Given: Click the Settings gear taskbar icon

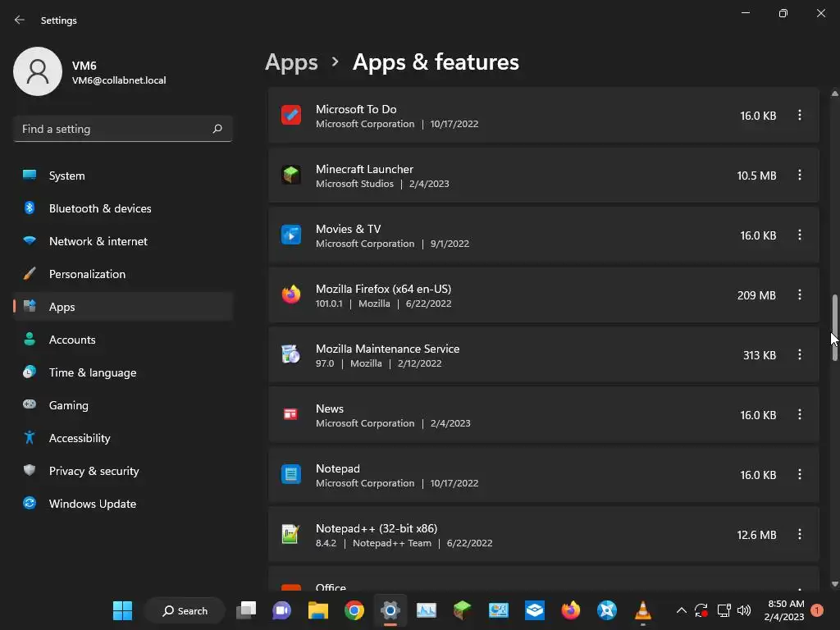Looking at the screenshot, I should tap(390, 610).
